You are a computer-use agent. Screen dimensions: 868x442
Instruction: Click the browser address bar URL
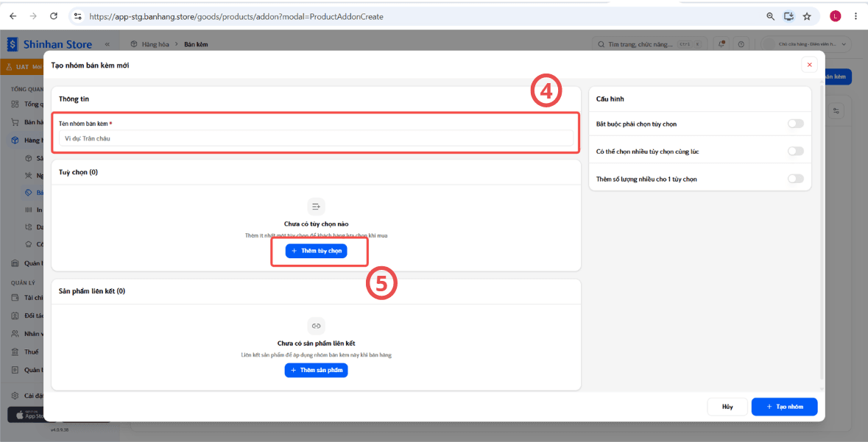(x=236, y=17)
